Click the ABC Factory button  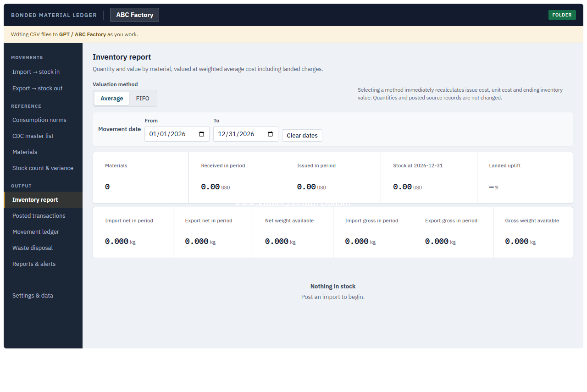135,15
